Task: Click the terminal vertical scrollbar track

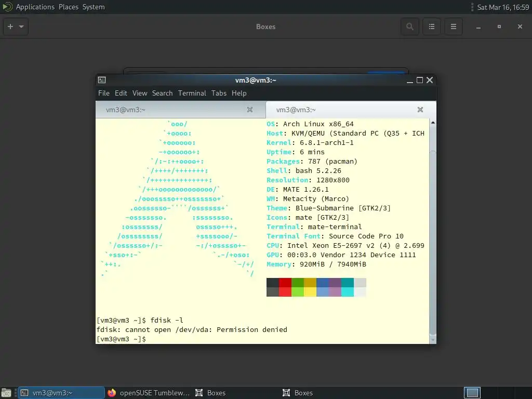Action: pyautogui.click(x=433, y=231)
